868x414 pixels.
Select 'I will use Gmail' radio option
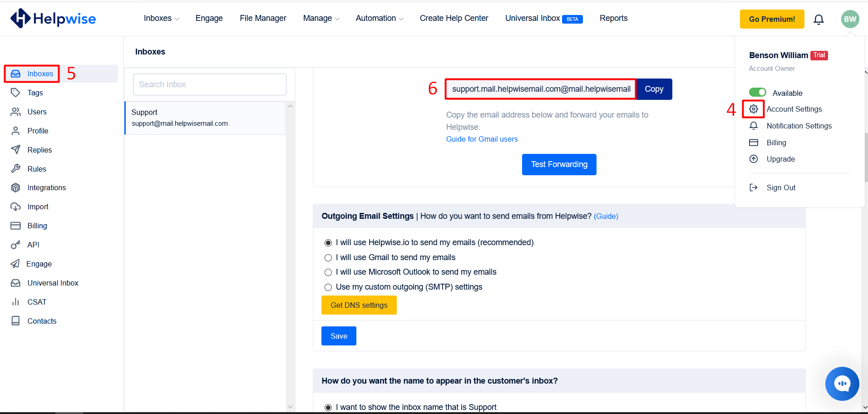[x=328, y=258]
